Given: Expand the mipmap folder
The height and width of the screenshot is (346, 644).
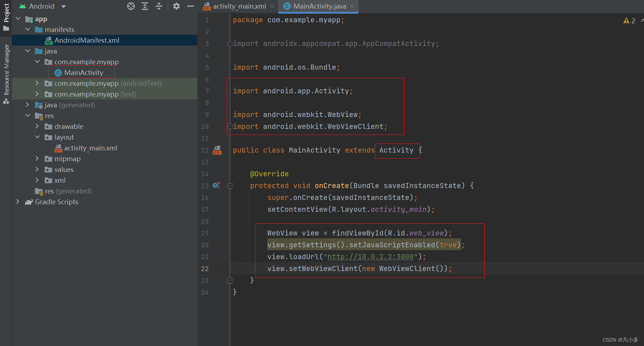Looking at the screenshot, I should (x=37, y=159).
